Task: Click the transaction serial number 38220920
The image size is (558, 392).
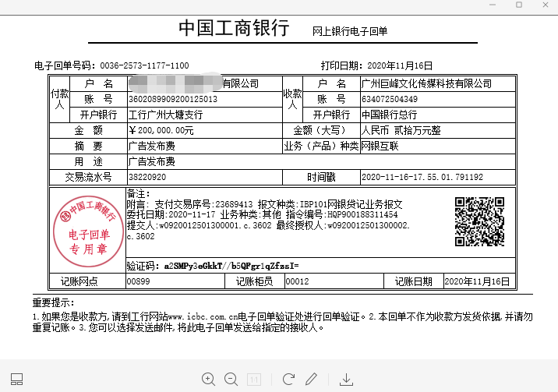Action: [x=147, y=177]
